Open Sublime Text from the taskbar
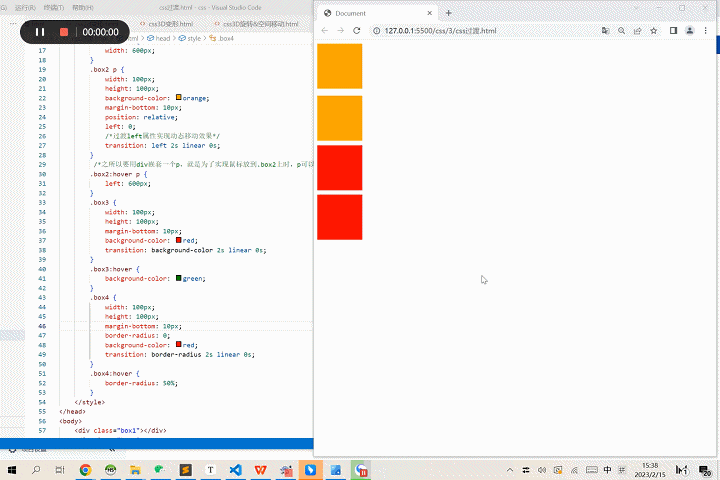The image size is (720, 480). coord(186,470)
